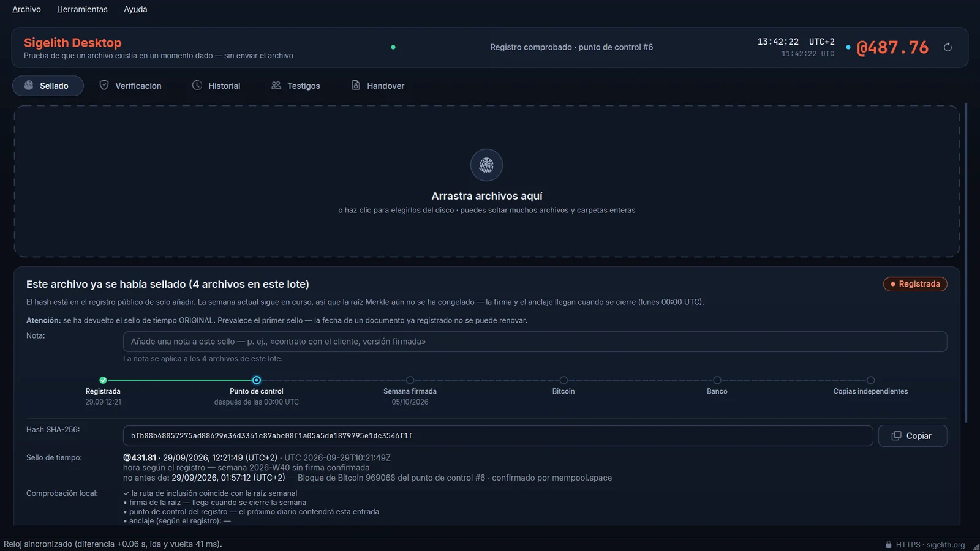The height and width of the screenshot is (551, 980).
Task: Click the blue dot before @487.76
Action: (x=848, y=47)
